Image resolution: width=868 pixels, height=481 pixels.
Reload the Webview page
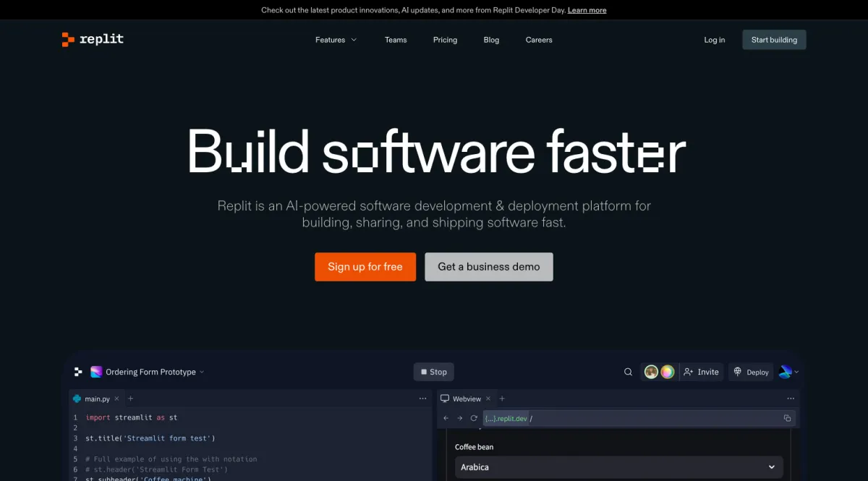(474, 418)
